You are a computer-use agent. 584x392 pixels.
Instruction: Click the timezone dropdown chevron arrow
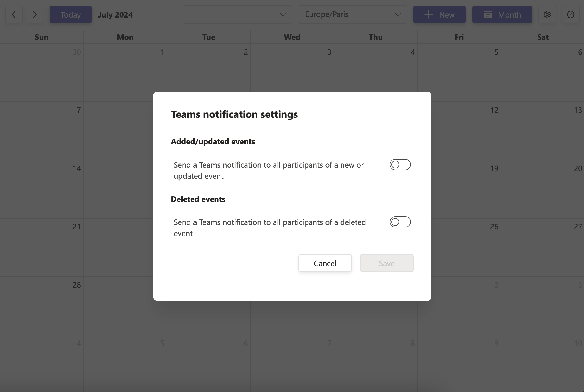click(x=397, y=14)
